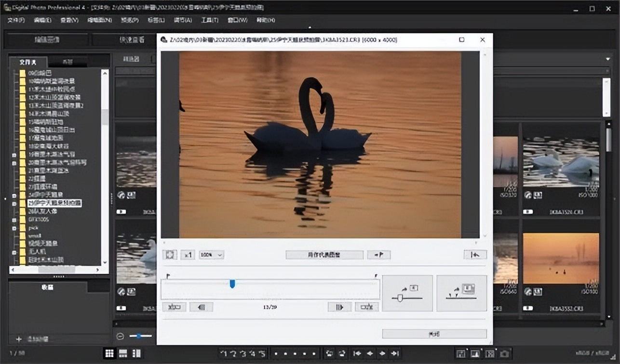Image resolution: width=620 pixels, height=364 pixels.
Task: Step forward one frame in the burst
Action: pyautogui.click(x=339, y=307)
